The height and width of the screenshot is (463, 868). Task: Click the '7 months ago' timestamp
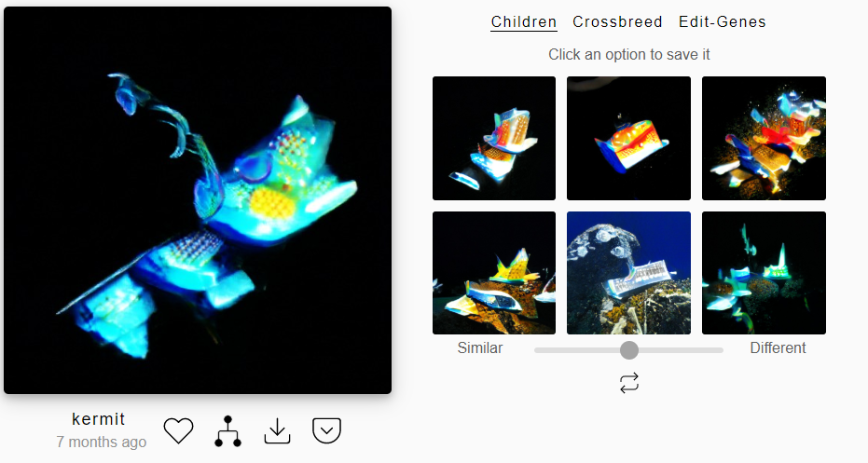click(x=102, y=442)
